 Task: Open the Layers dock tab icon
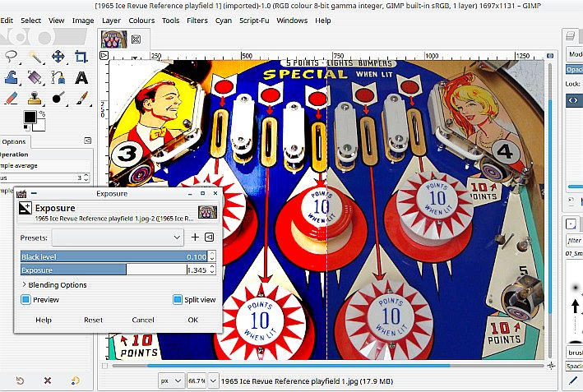pyautogui.click(x=570, y=36)
